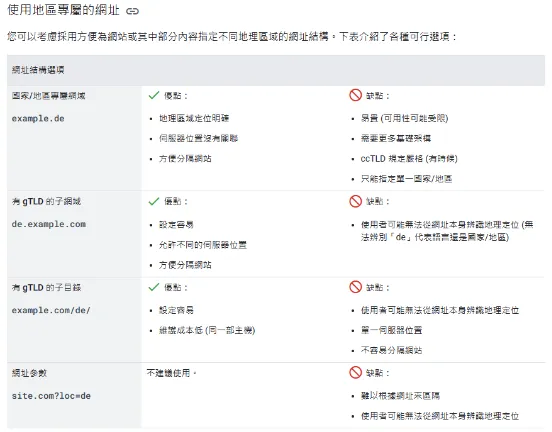Click green checkmark in example.de row
Screen dimensions: 552x432
coord(154,95)
